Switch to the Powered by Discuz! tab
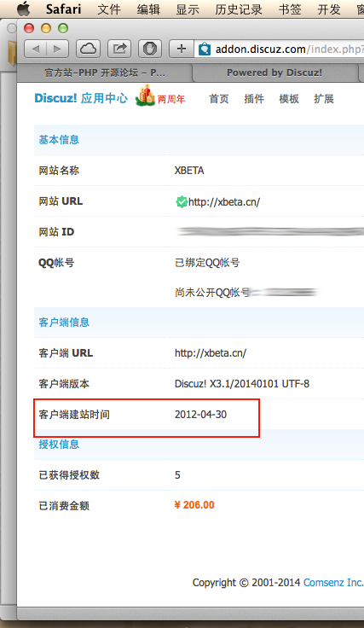Image resolution: width=364 pixels, height=628 pixels. click(x=274, y=73)
